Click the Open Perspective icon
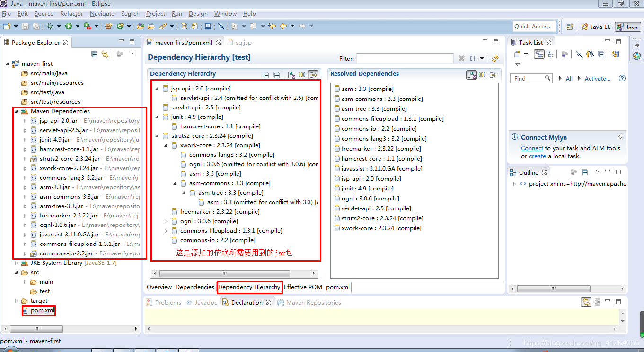Image resolution: width=644 pixels, height=352 pixels. click(570, 27)
